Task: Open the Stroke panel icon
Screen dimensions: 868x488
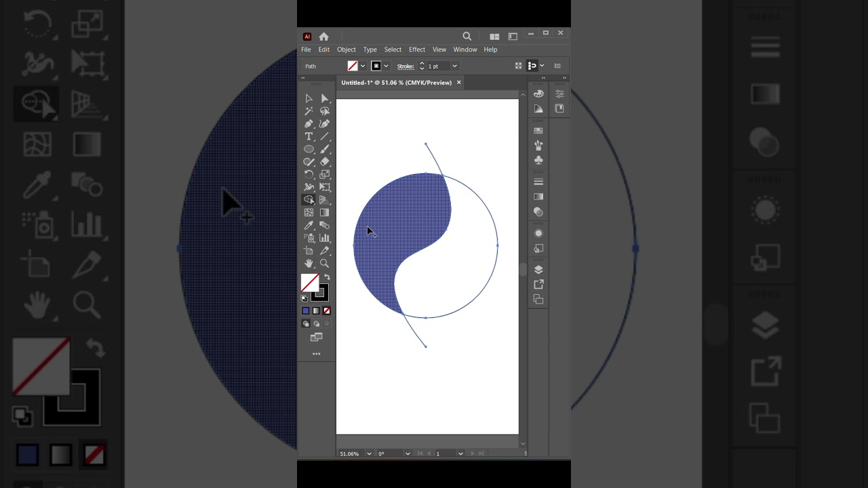Action: 538,182
